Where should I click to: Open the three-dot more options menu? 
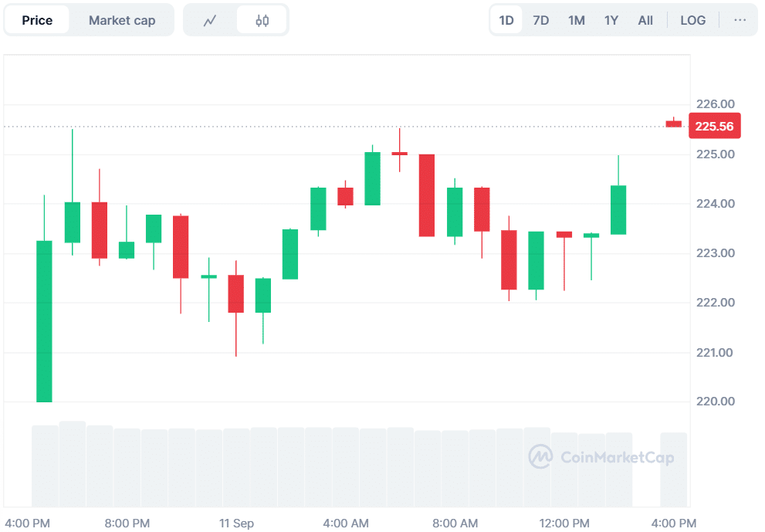pyautogui.click(x=740, y=20)
